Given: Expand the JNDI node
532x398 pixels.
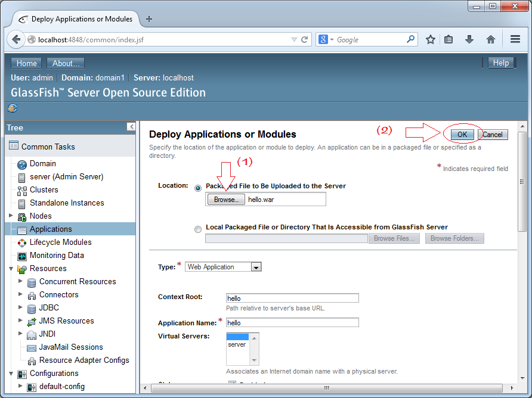Looking at the screenshot, I should (20, 334).
